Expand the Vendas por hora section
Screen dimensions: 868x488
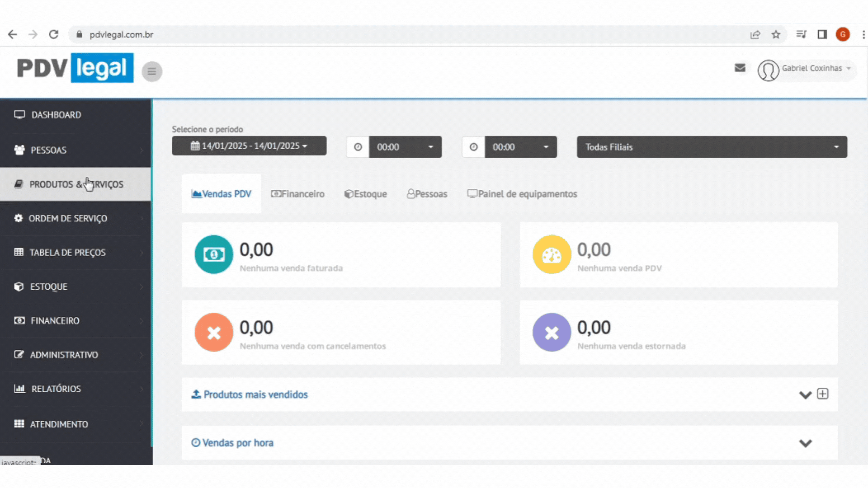pyautogui.click(x=805, y=443)
